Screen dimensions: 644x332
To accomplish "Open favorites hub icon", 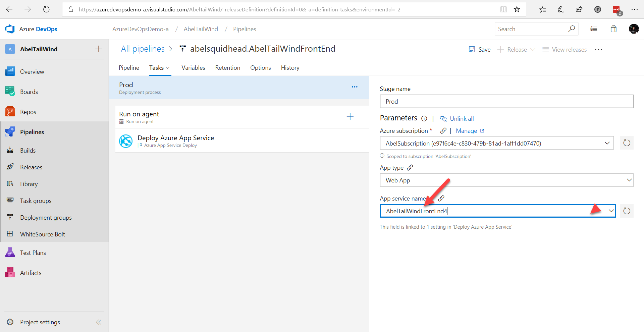I will [x=542, y=9].
